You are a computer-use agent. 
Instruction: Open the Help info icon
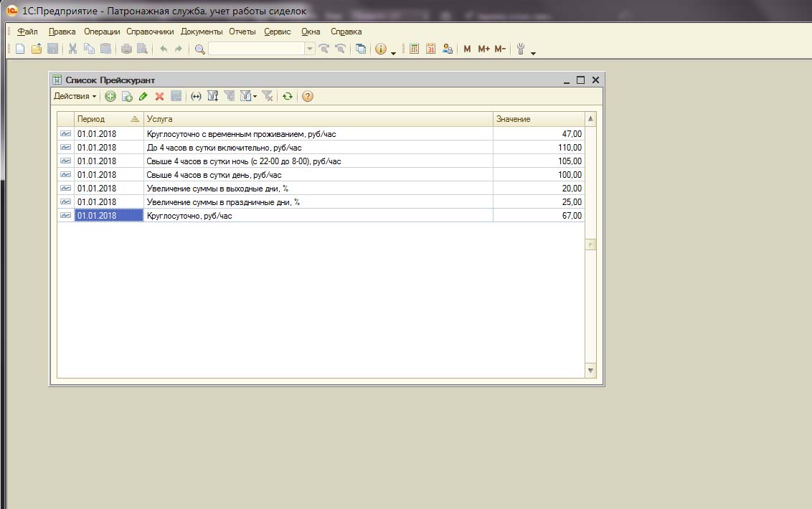(x=381, y=49)
